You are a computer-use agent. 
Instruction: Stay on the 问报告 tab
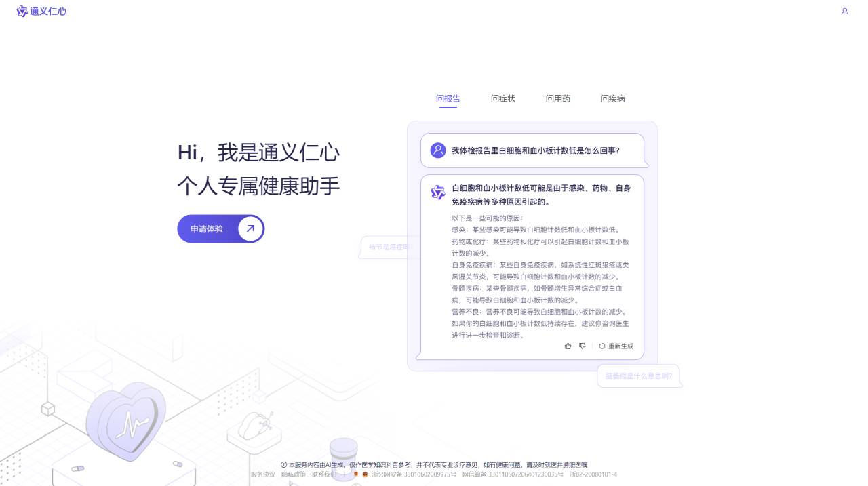[x=448, y=98]
